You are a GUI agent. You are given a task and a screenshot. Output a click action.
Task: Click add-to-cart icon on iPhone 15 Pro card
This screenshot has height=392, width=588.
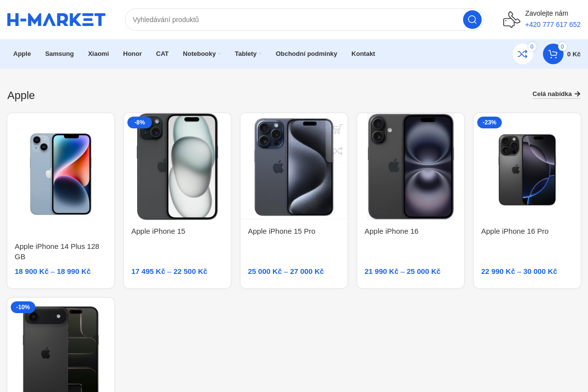[x=337, y=129]
